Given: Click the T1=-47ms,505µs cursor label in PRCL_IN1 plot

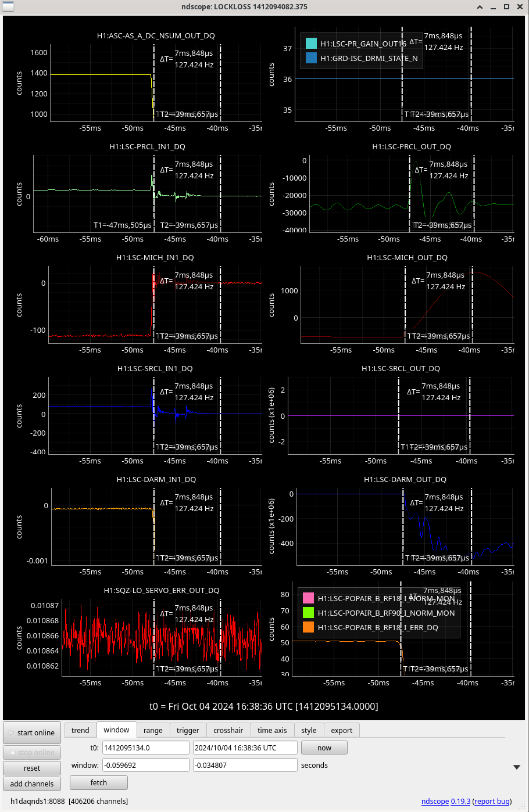Looking at the screenshot, I should tap(123, 225).
